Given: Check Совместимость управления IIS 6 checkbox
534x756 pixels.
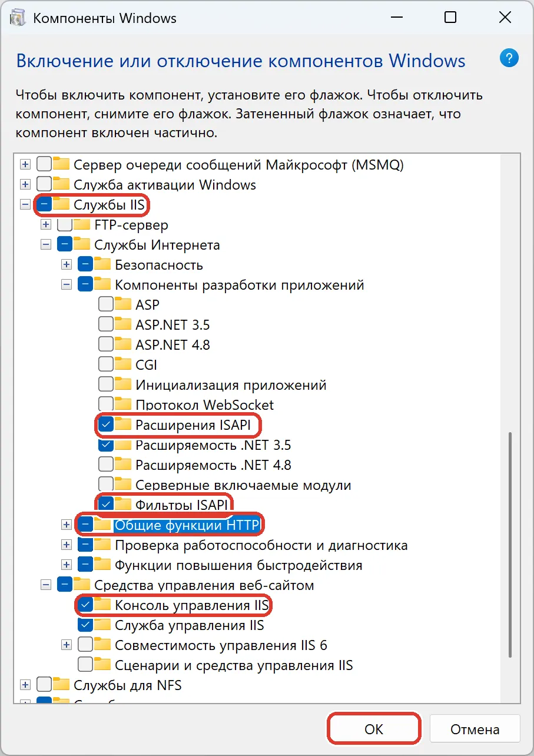Looking at the screenshot, I should pyautogui.click(x=85, y=645).
